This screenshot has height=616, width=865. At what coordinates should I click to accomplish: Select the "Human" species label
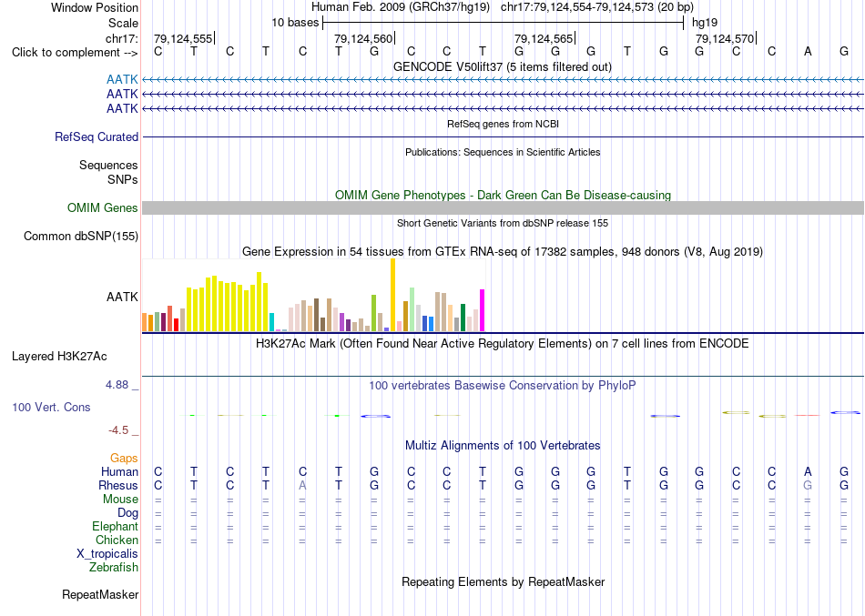click(x=119, y=472)
